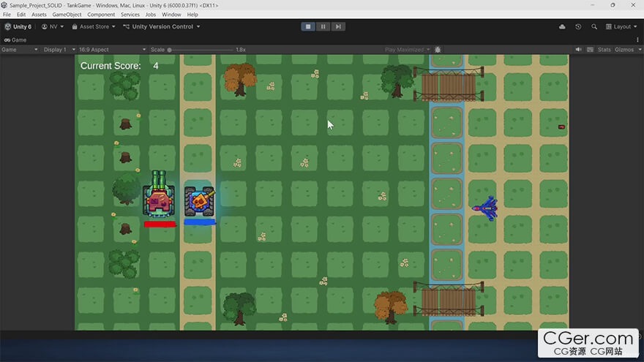Toggle the keyboard shortcuts icon in Game view

(x=589, y=50)
